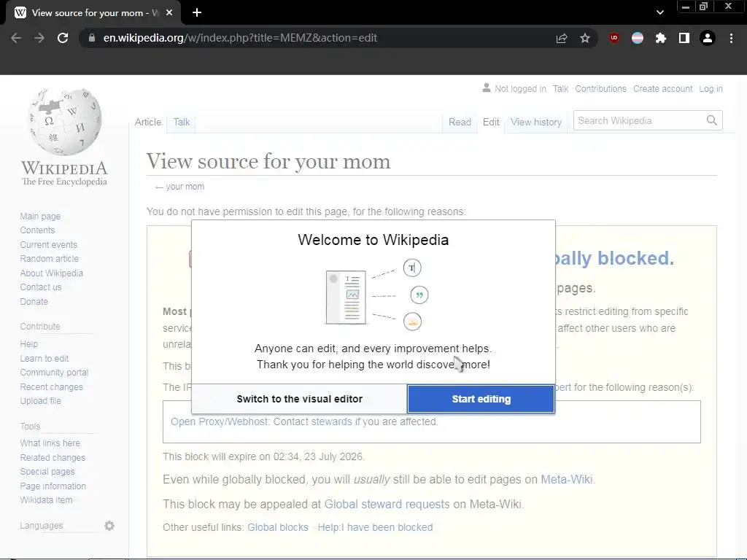Open Global steward requests link
The width and height of the screenshot is (747, 560).
387,505
